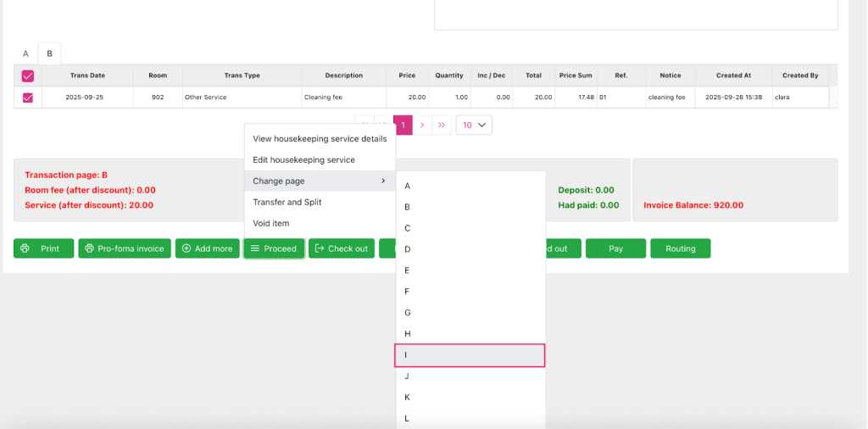
Task: Click the printer icon on Pro-foma invoice
Action: point(90,248)
